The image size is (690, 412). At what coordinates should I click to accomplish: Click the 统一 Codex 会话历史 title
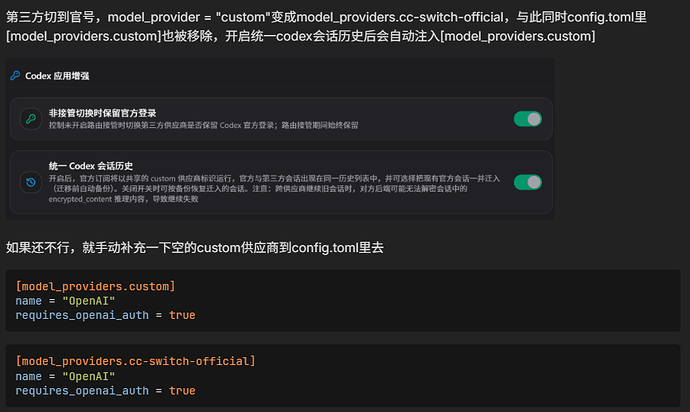click(x=91, y=166)
